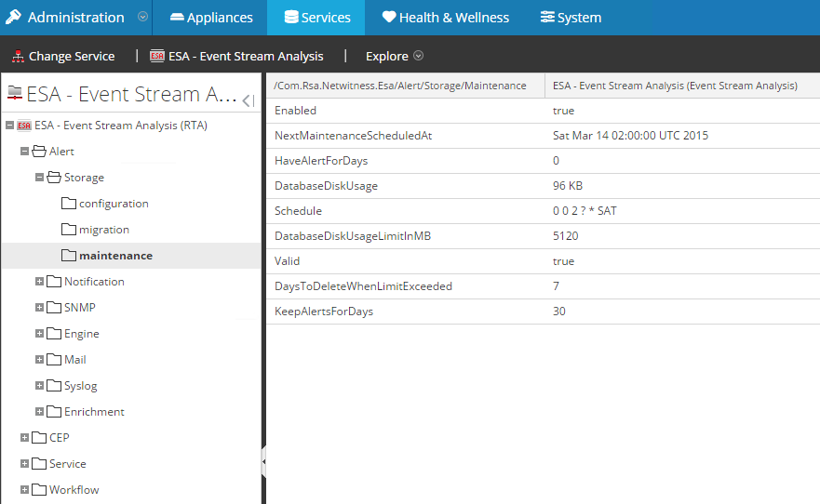The width and height of the screenshot is (820, 504).
Task: Select the migration tree node
Action: [104, 230]
